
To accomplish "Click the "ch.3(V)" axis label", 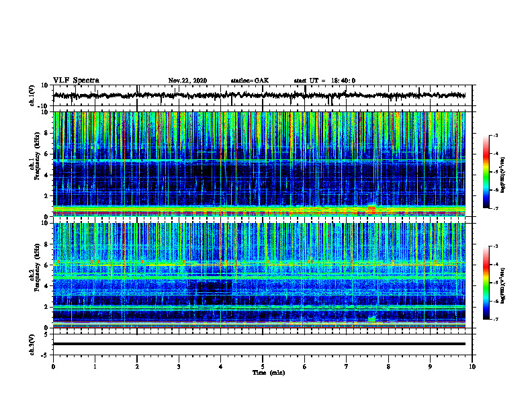I will tap(32, 345).
